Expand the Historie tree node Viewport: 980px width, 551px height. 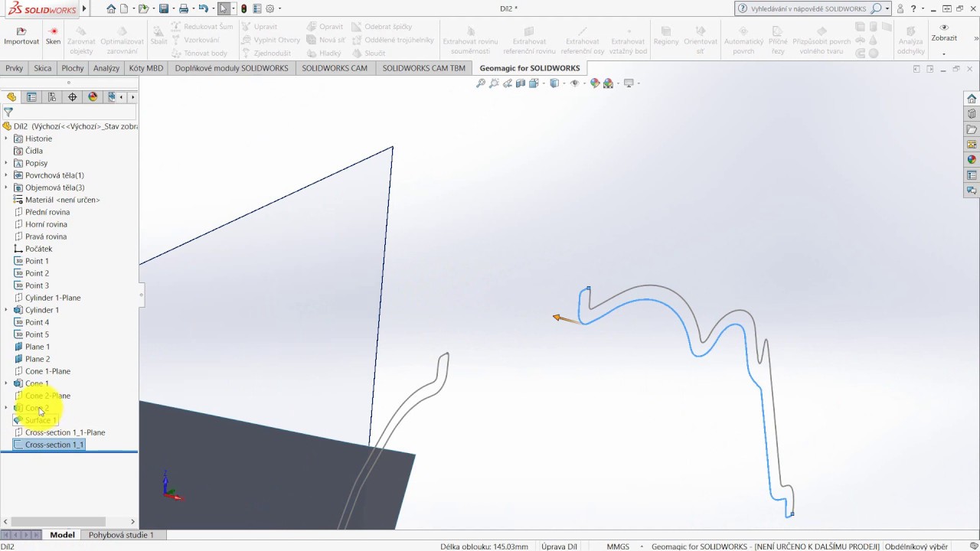point(6,139)
